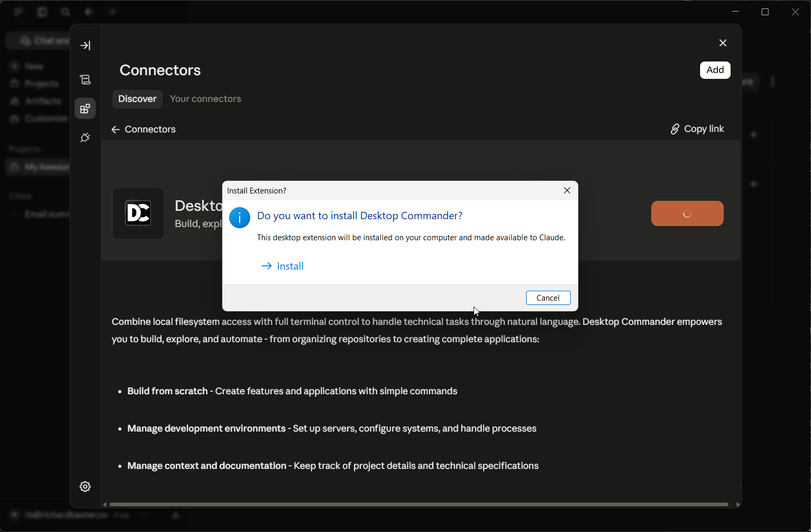Click the orange loading install button
The width and height of the screenshot is (811, 532).
(x=687, y=213)
